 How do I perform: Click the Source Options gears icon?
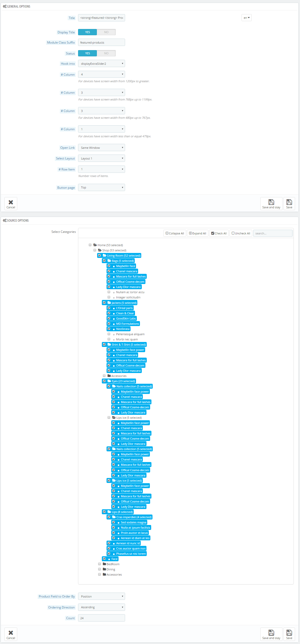click(x=5, y=220)
